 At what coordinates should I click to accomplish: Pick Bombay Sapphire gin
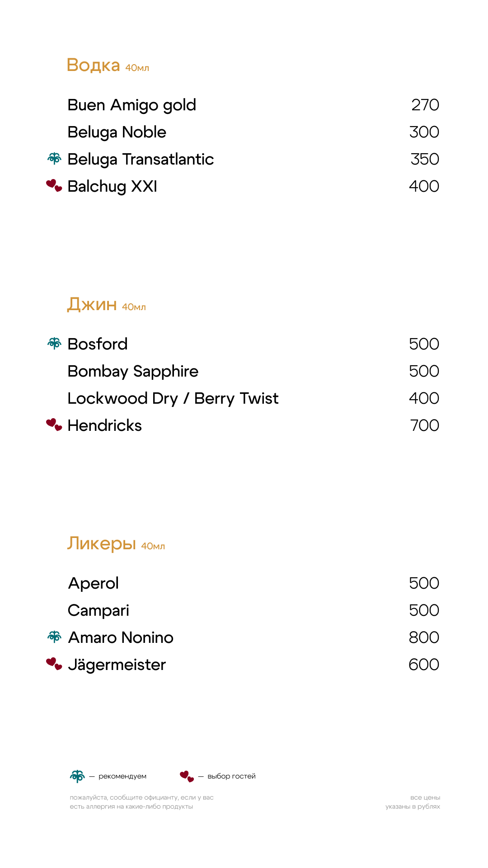click(133, 371)
